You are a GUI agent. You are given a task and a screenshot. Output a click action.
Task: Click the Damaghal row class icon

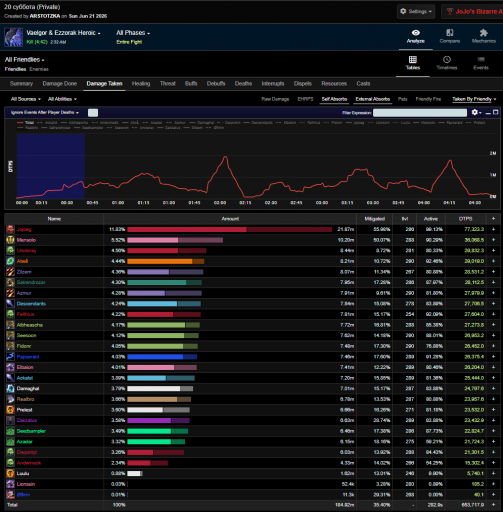tap(10, 388)
